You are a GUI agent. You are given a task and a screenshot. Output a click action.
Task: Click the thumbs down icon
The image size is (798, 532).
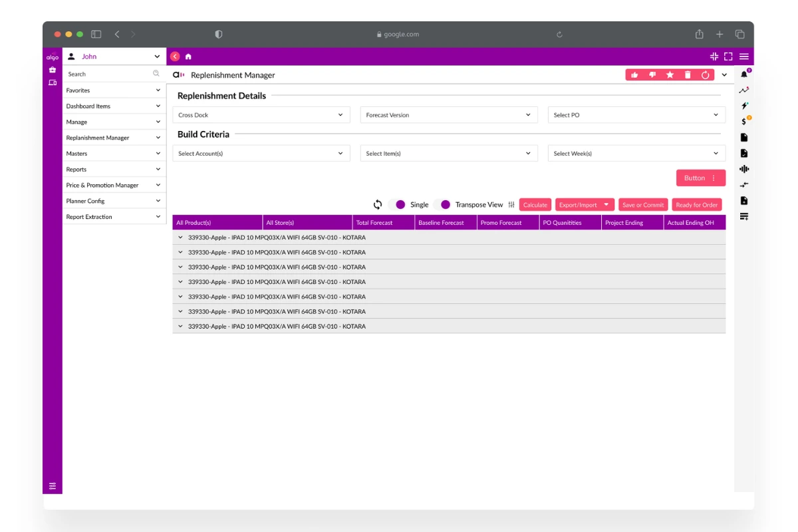(x=652, y=75)
